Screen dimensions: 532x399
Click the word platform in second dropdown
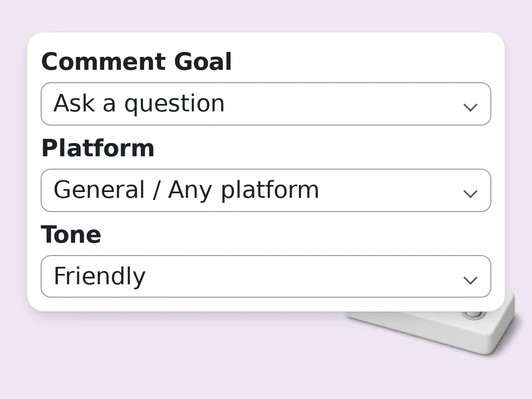(270, 191)
